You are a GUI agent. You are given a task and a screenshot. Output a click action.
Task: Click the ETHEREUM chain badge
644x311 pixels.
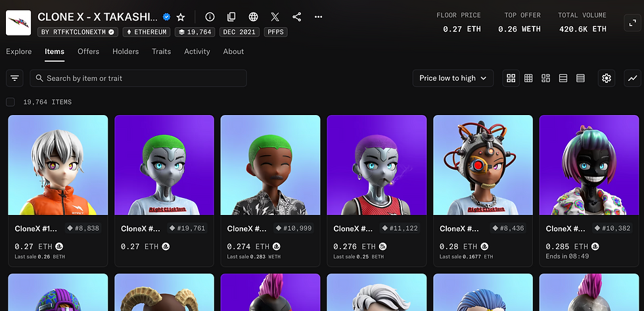[147, 32]
